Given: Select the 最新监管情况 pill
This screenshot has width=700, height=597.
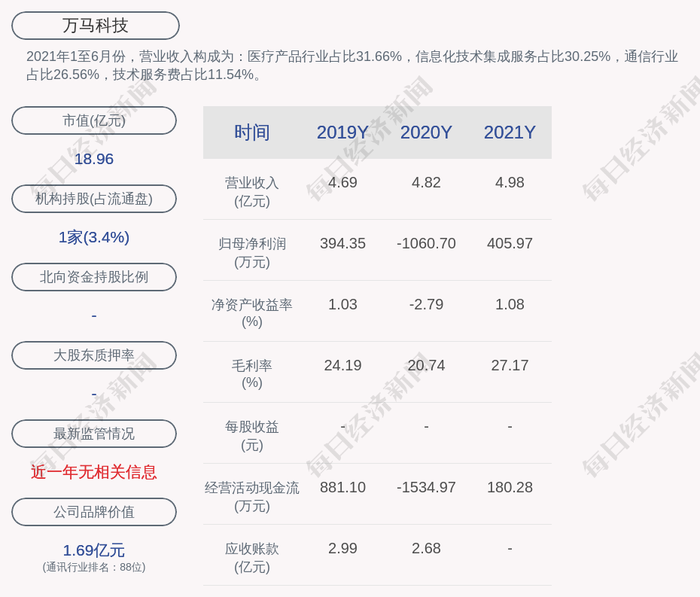Looking at the screenshot, I should click(x=94, y=434).
